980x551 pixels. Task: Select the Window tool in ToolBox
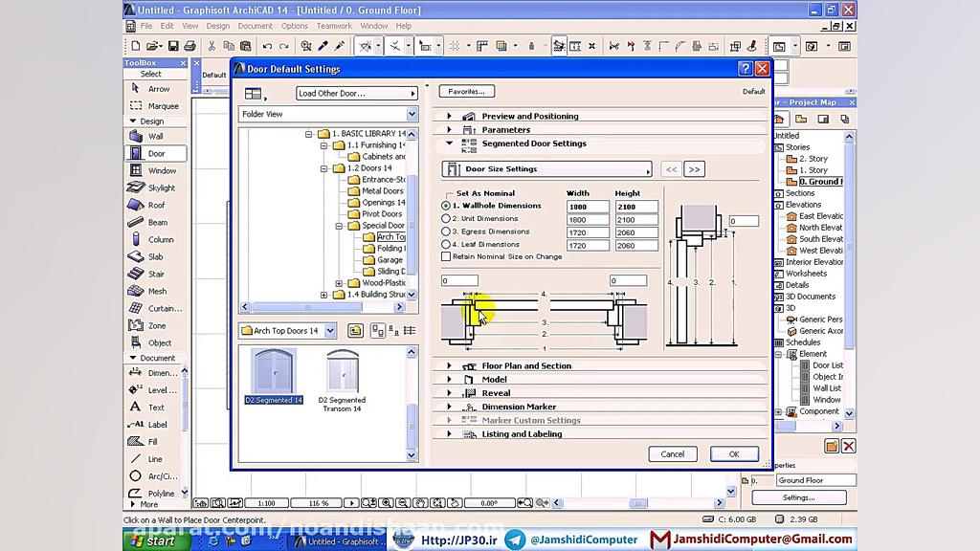click(x=160, y=170)
